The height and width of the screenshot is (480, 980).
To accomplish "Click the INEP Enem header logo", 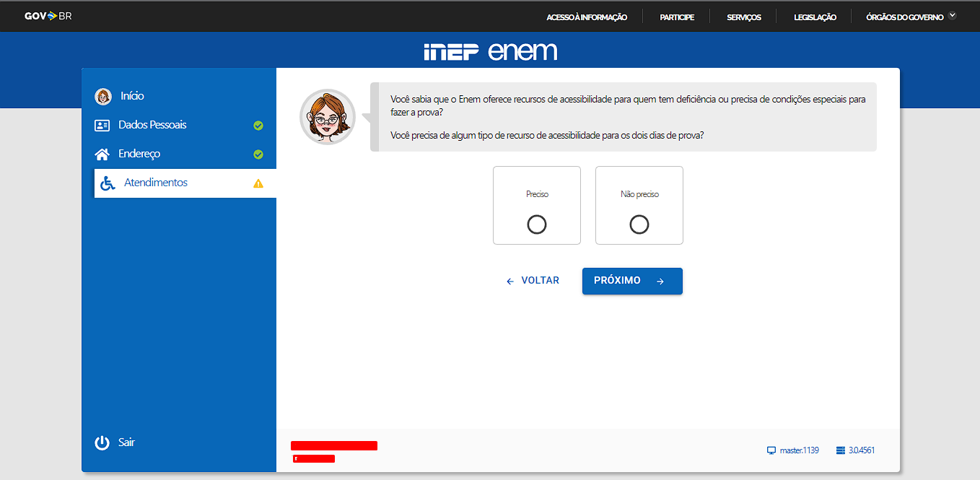I will [x=490, y=51].
